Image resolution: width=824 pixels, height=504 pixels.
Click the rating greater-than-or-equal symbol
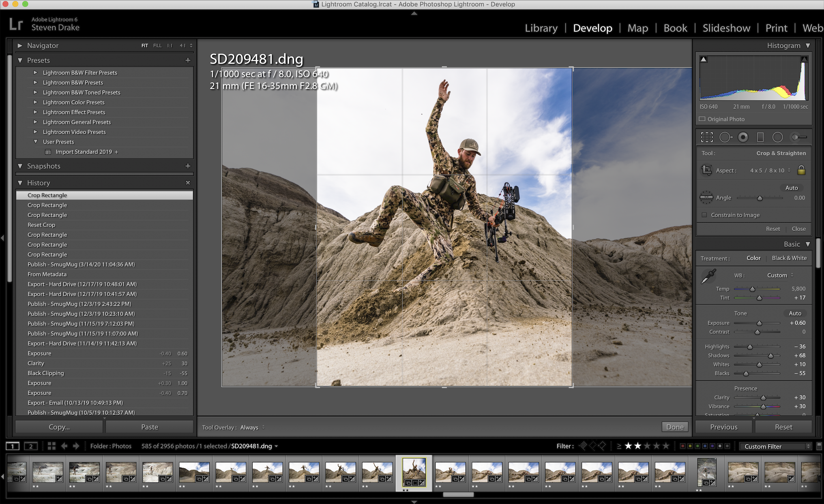pyautogui.click(x=619, y=446)
